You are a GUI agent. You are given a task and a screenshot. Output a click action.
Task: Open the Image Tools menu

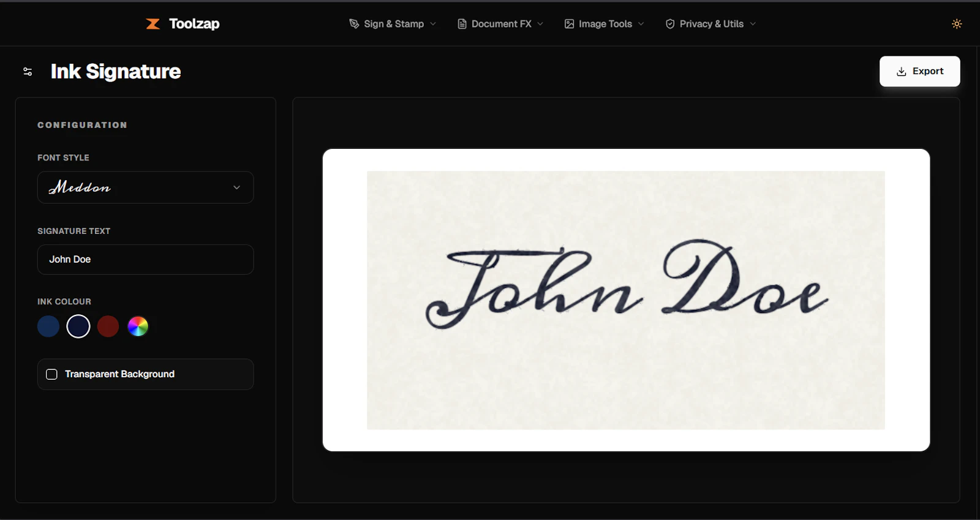point(605,24)
